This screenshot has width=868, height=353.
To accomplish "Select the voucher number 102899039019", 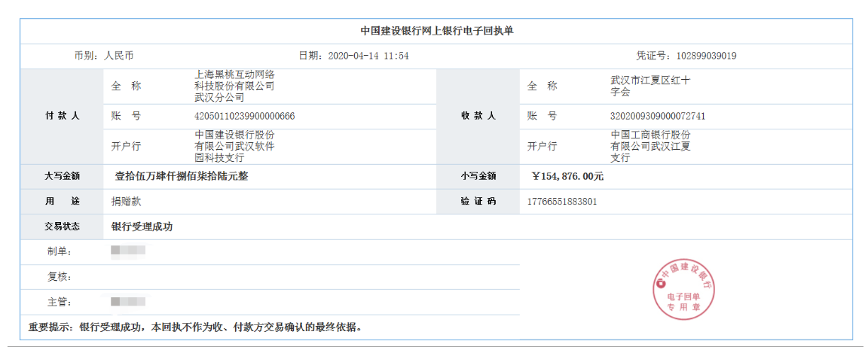I will coord(706,56).
